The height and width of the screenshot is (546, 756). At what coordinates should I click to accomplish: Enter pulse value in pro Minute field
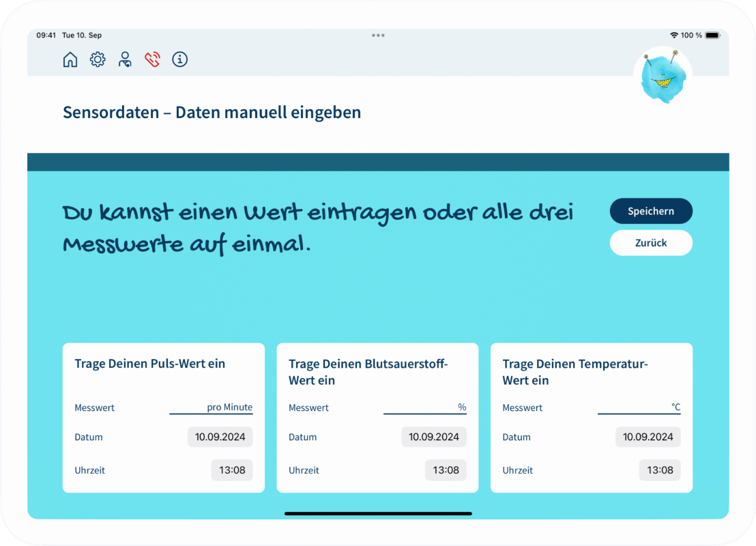tap(211, 407)
